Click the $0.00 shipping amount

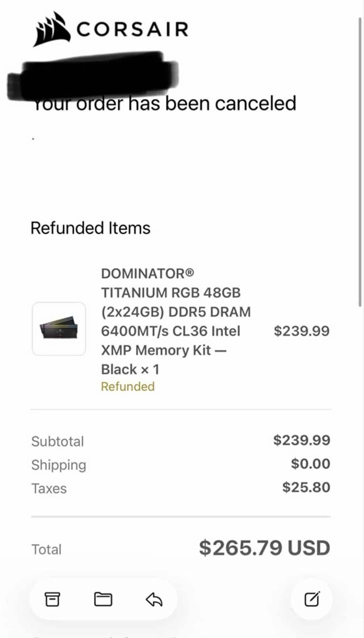point(310,464)
